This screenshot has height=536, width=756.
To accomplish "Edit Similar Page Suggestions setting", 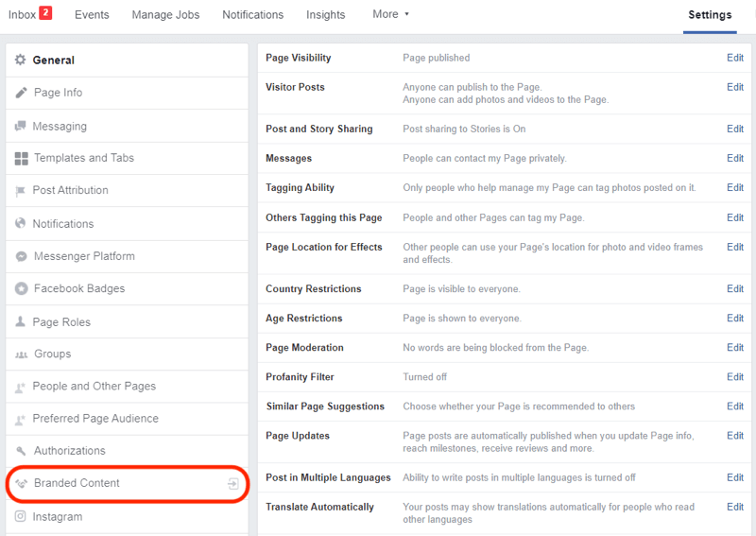I will [x=735, y=406].
